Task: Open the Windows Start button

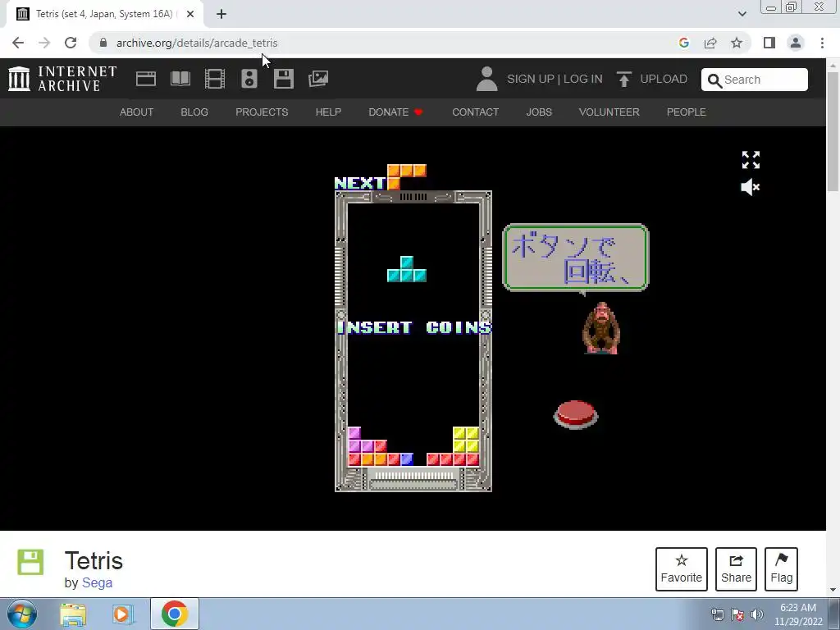Action: click(x=22, y=614)
